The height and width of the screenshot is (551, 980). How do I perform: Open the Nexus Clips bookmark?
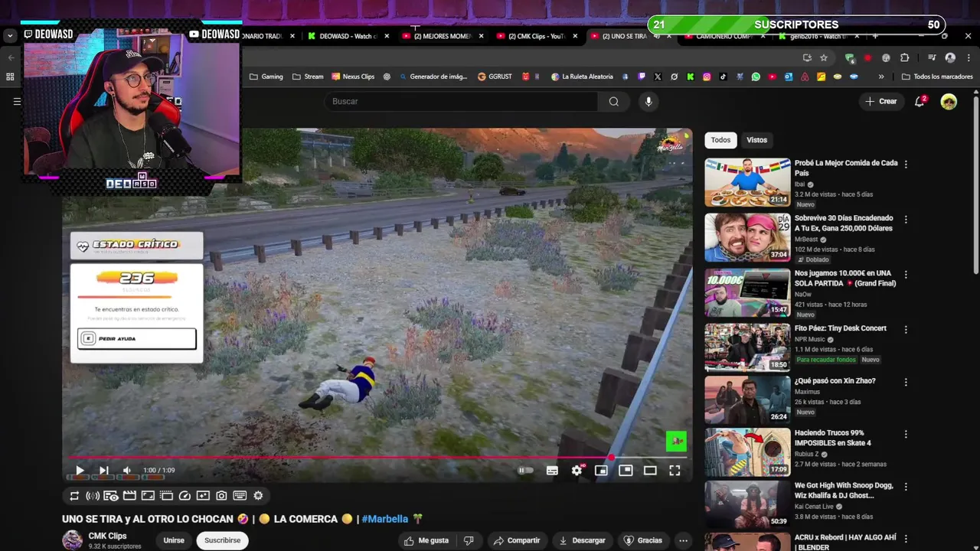pos(353,77)
